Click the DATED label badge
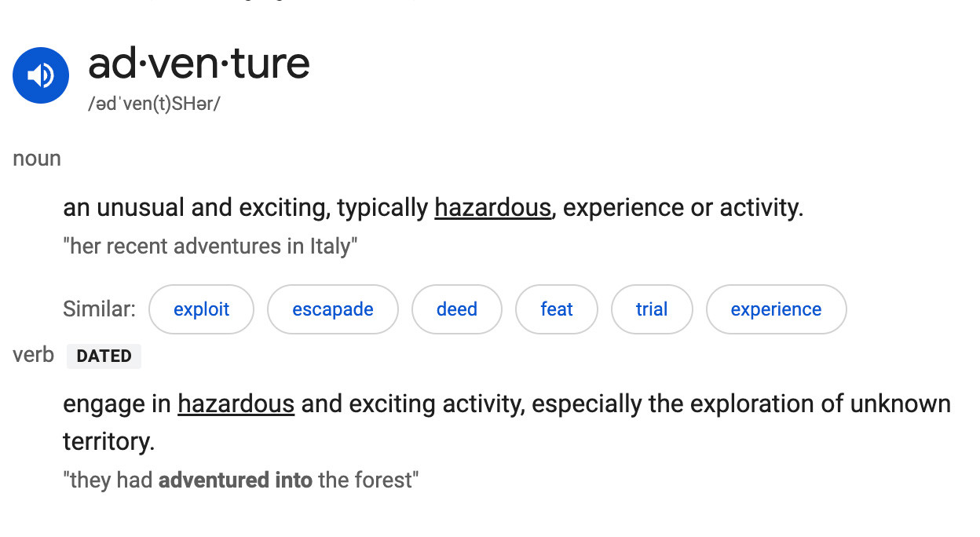 point(104,356)
